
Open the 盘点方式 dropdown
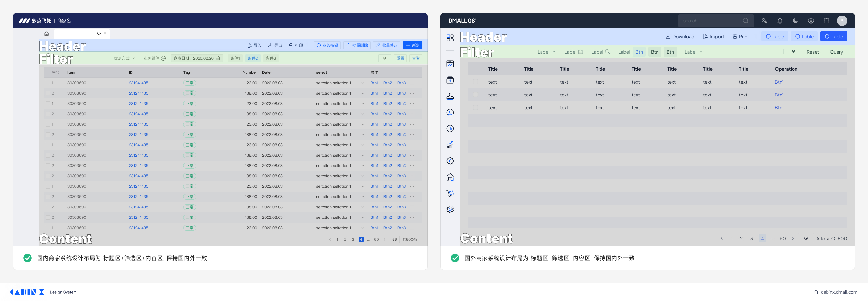coord(124,58)
